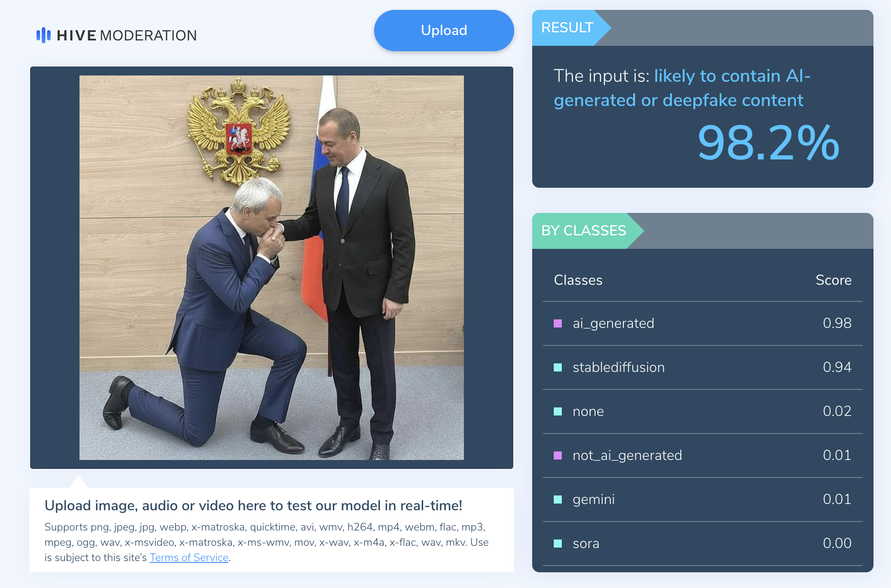Click the Classes column header

tap(578, 280)
